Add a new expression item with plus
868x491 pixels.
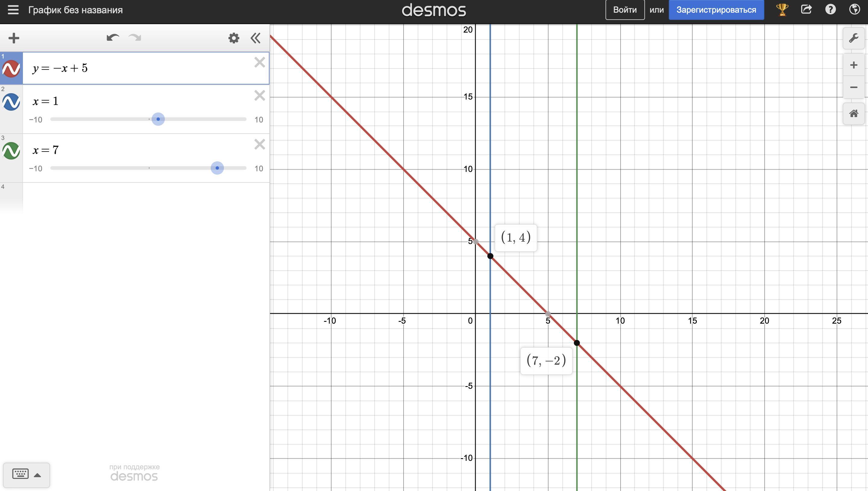point(14,38)
